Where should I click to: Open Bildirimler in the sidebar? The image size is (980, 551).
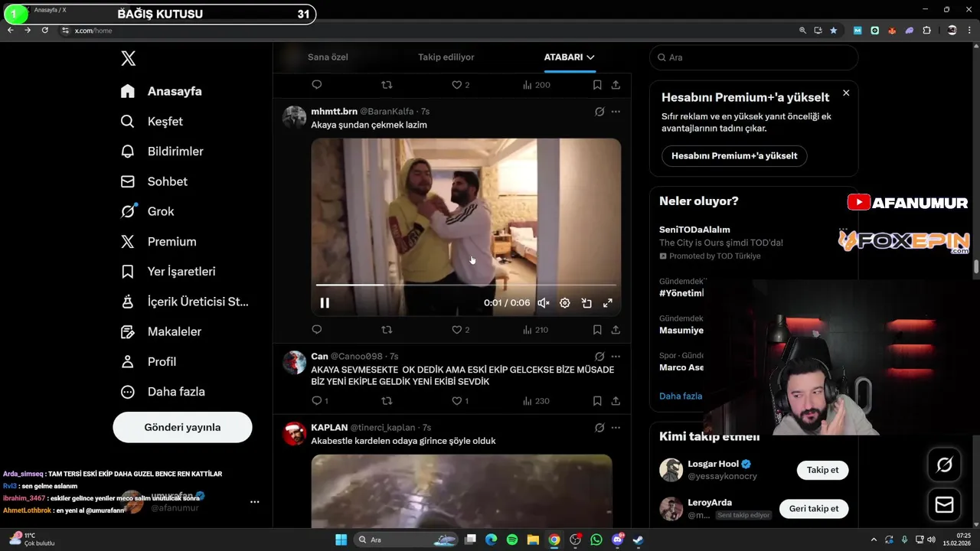coord(162,152)
